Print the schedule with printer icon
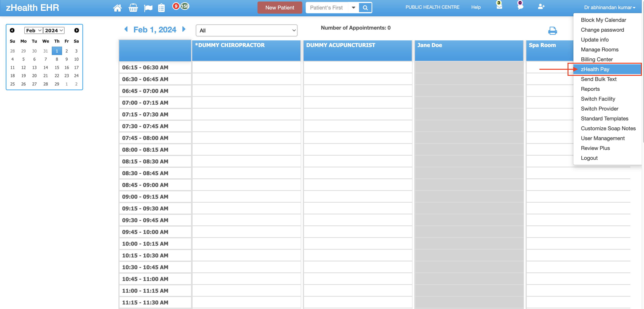 coord(553,31)
